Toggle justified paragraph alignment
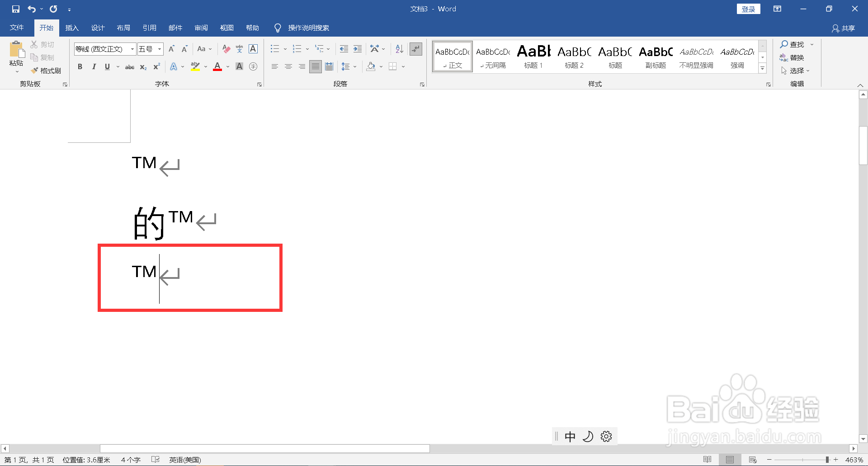 316,66
